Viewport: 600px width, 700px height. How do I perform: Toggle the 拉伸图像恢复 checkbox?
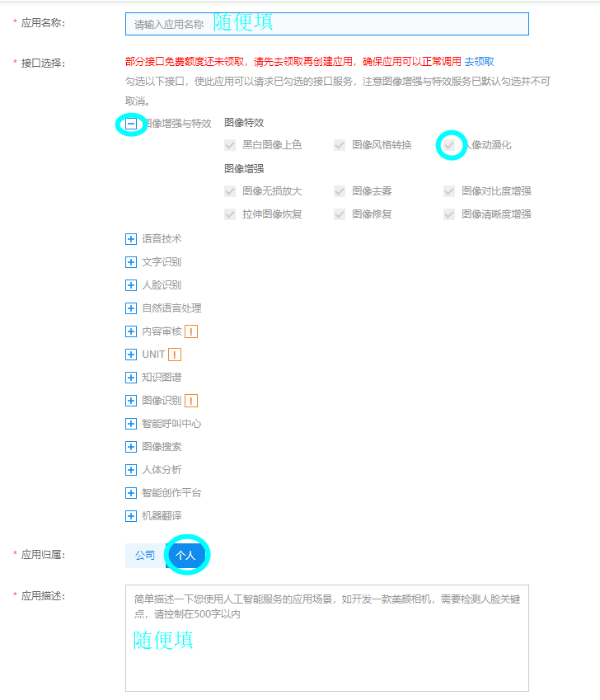tap(230, 214)
